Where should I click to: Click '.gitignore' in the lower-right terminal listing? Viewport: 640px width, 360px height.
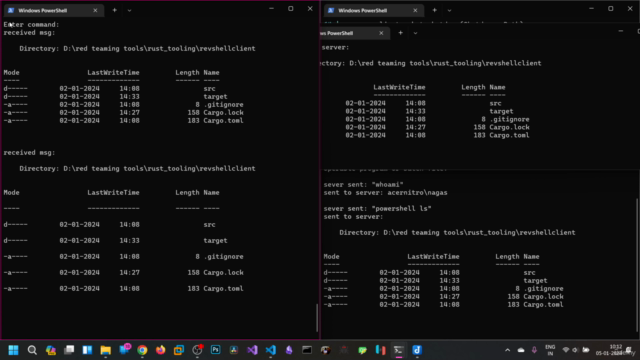click(x=543, y=289)
